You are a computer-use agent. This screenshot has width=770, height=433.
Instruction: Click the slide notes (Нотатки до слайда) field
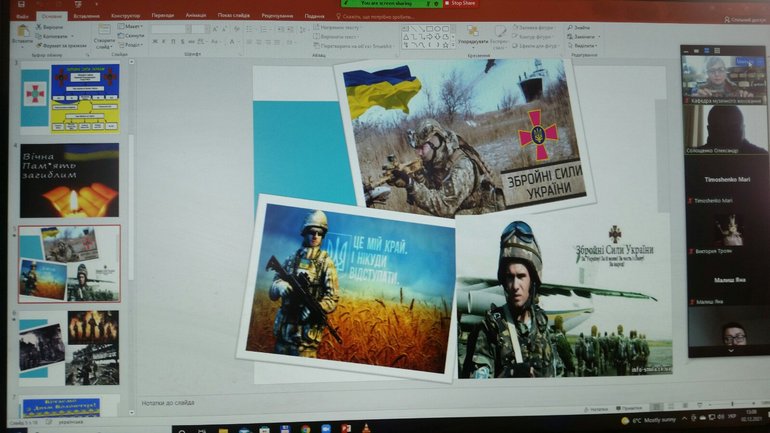168,403
